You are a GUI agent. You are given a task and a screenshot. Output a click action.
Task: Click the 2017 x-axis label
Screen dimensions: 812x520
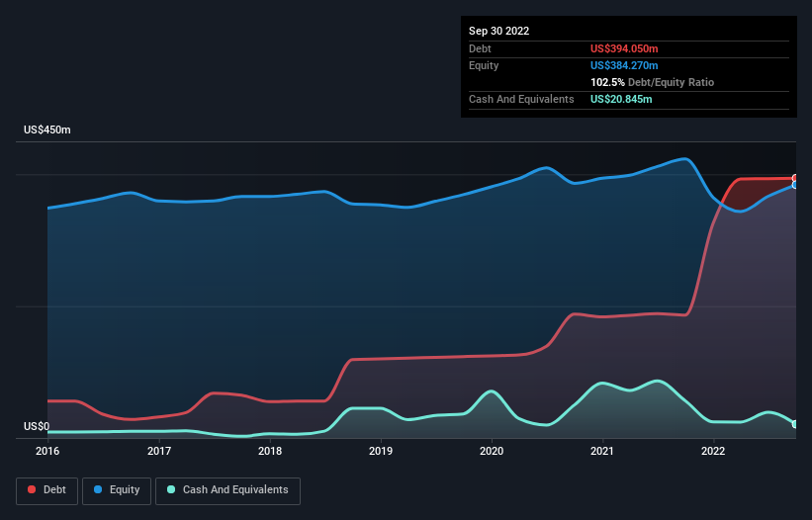(159, 451)
